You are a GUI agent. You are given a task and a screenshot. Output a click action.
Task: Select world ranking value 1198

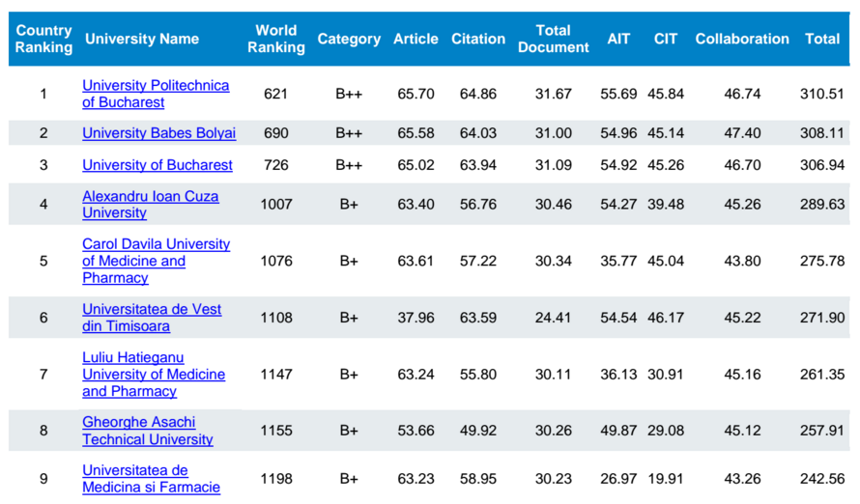pyautogui.click(x=276, y=479)
